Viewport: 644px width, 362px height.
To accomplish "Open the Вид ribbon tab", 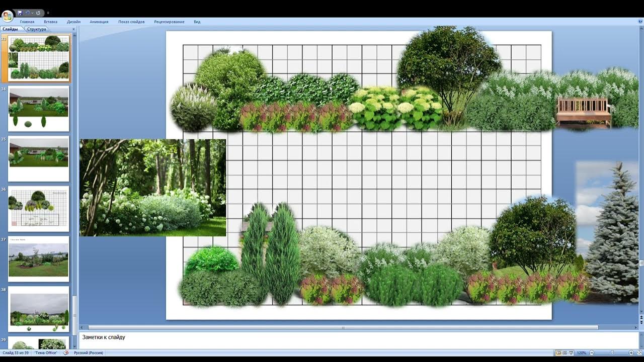I will (197, 22).
